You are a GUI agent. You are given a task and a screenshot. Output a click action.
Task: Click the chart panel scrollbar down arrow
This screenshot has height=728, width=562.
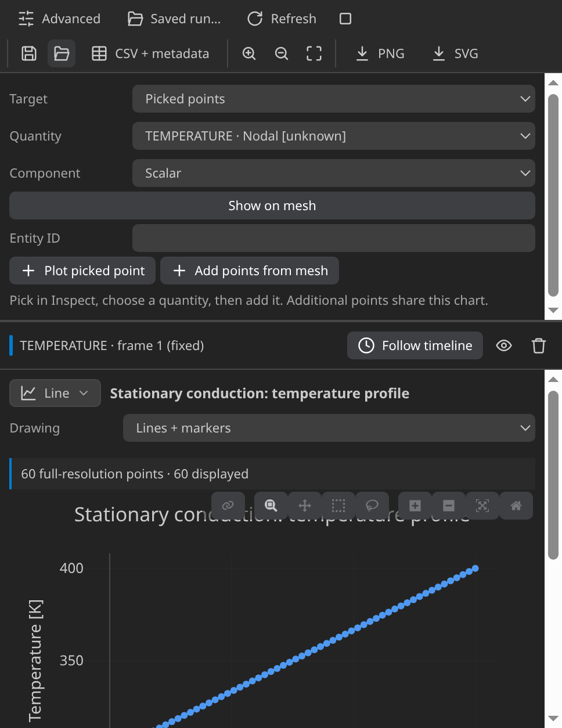coord(553,719)
